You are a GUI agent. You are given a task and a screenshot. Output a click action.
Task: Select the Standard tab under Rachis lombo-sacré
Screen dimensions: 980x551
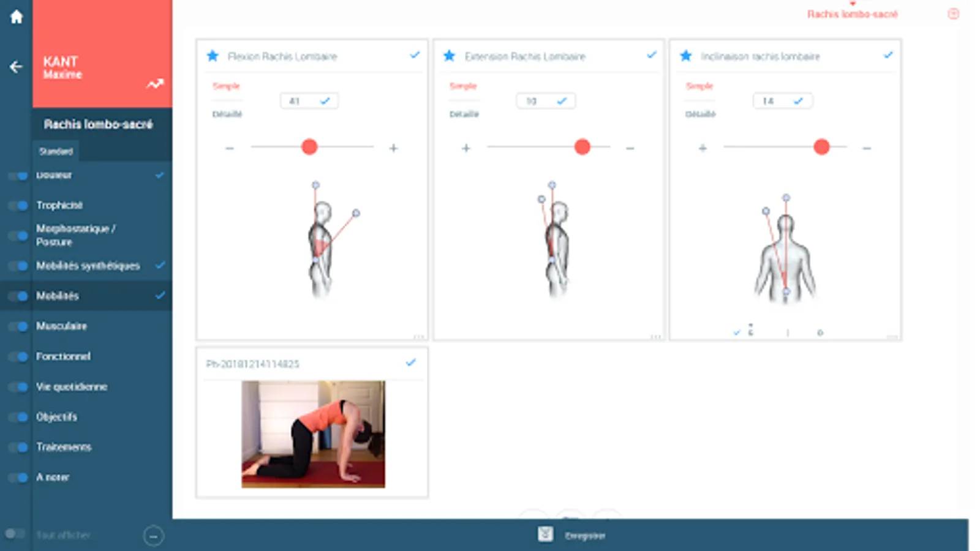point(56,151)
